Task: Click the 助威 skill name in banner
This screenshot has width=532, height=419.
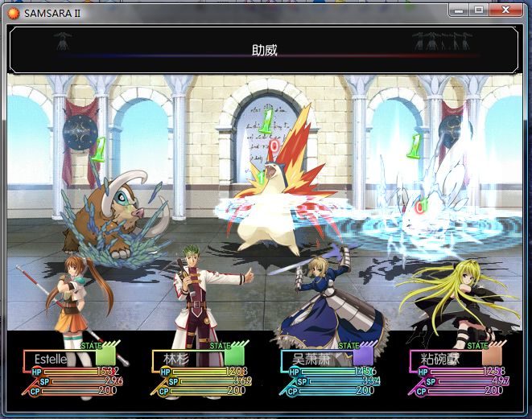Action: pyautogui.click(x=265, y=50)
